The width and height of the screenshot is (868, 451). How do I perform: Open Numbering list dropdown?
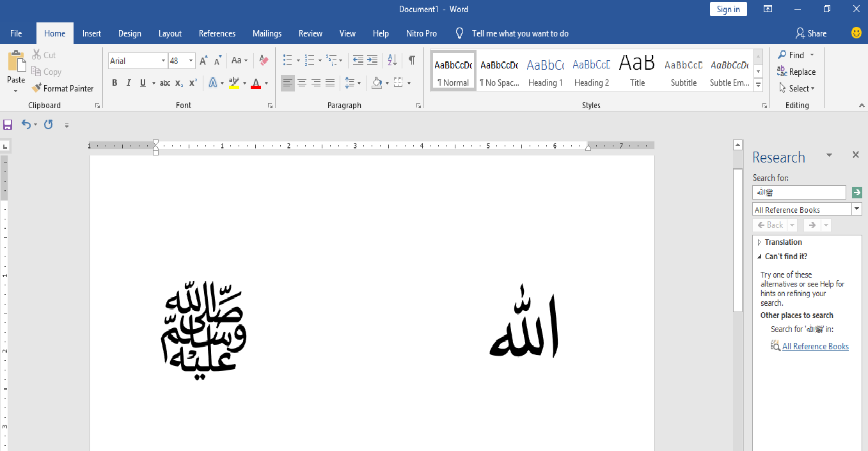coord(320,60)
